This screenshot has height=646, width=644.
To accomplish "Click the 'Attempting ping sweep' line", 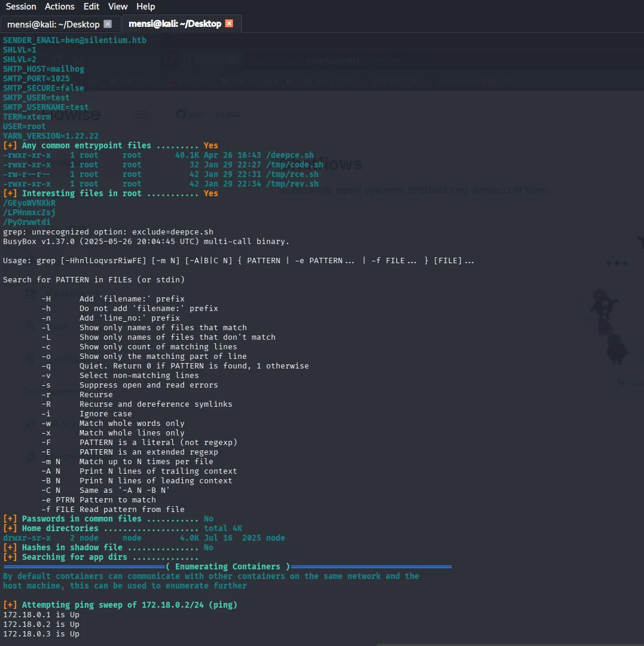I will pyautogui.click(x=120, y=605).
